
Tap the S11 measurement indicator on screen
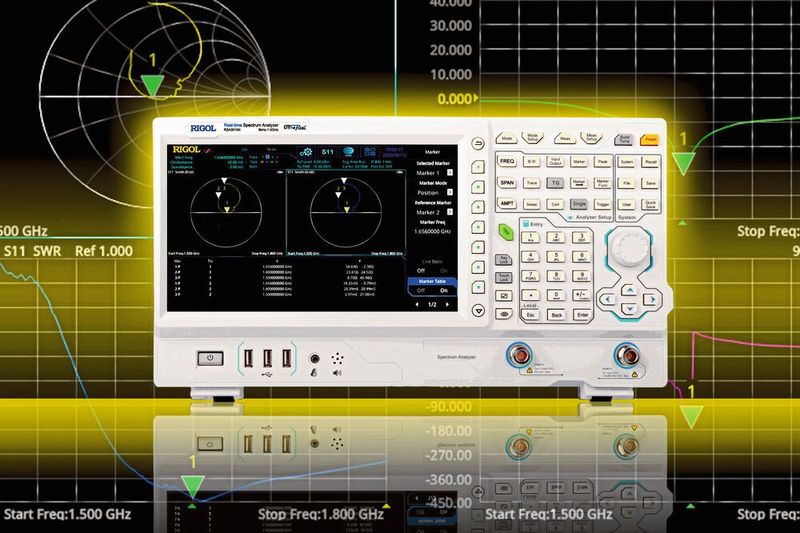pos(327,152)
